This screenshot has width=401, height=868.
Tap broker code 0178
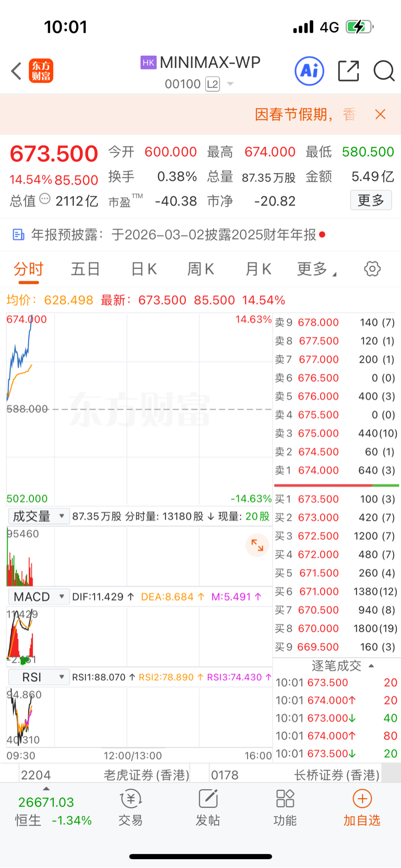(225, 775)
